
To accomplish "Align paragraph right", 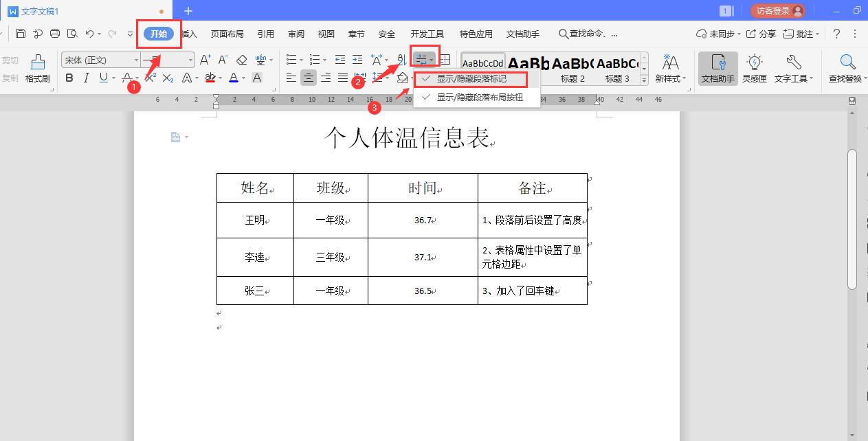I will tap(326, 78).
